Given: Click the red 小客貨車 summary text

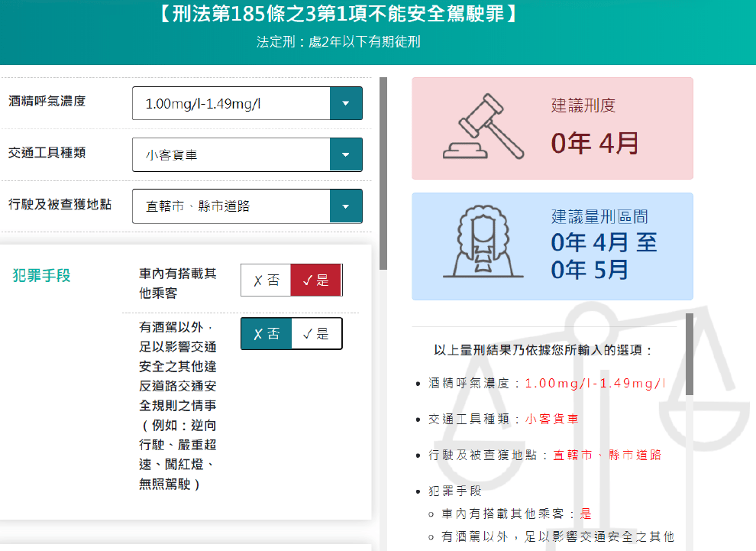Looking at the screenshot, I should [552, 419].
